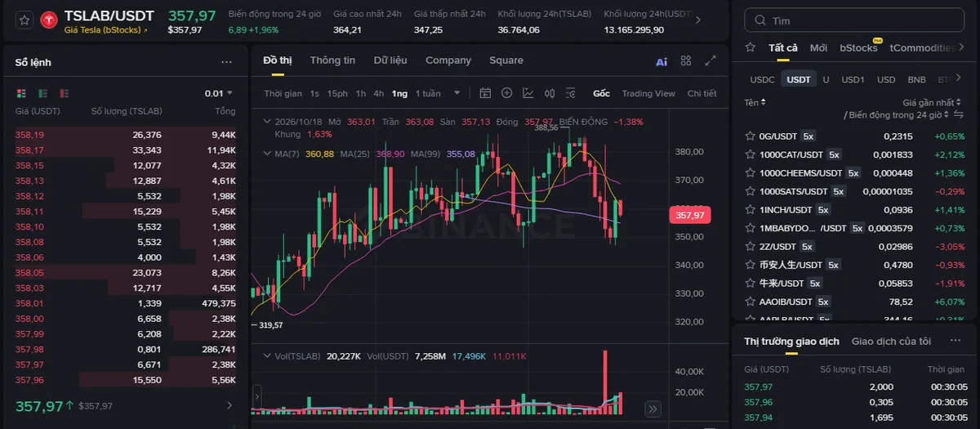
Task: Collapse the Vol(TSLAB) indicator row
Action: click(x=266, y=356)
